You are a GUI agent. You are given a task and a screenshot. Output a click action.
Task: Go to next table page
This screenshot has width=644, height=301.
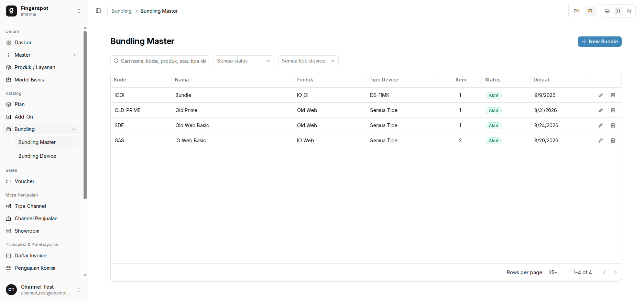pos(615,272)
